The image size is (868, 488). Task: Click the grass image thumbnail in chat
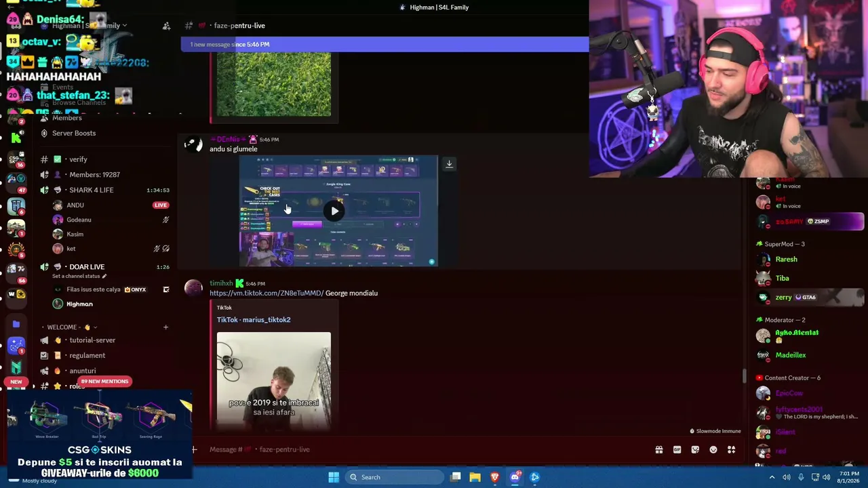click(274, 85)
